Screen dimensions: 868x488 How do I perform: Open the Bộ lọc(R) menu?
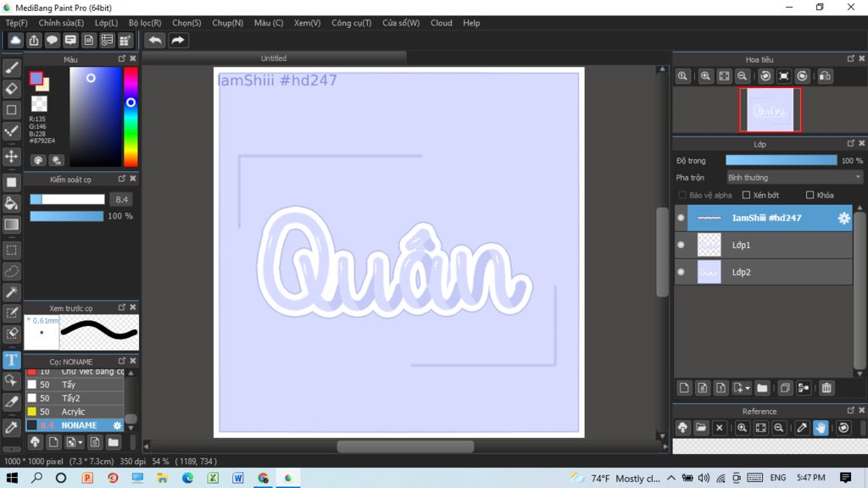(x=145, y=23)
